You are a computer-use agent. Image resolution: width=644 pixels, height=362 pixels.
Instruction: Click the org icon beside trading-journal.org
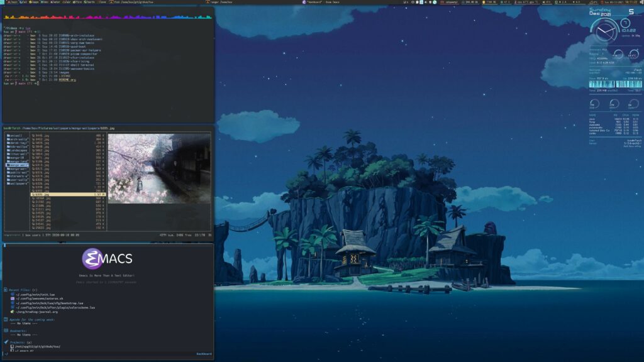[x=12, y=312]
